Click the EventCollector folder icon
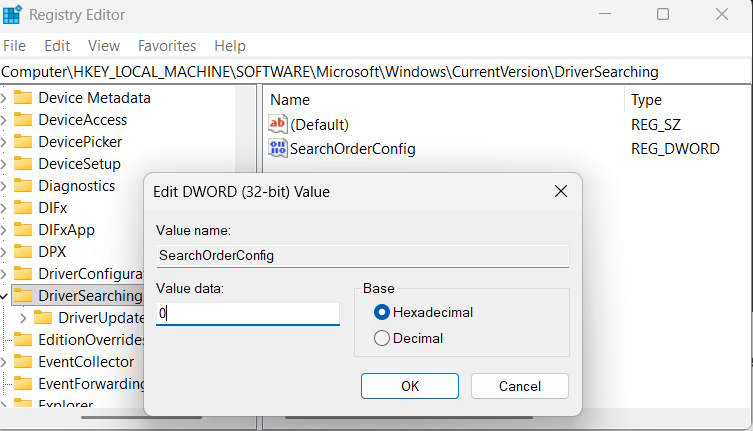 23,362
